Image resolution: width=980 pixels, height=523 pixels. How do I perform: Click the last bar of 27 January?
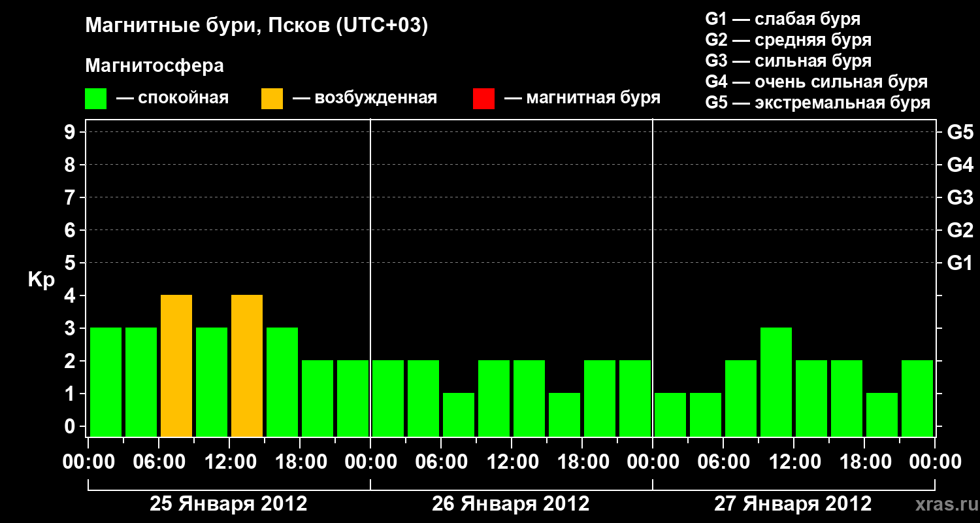917,398
